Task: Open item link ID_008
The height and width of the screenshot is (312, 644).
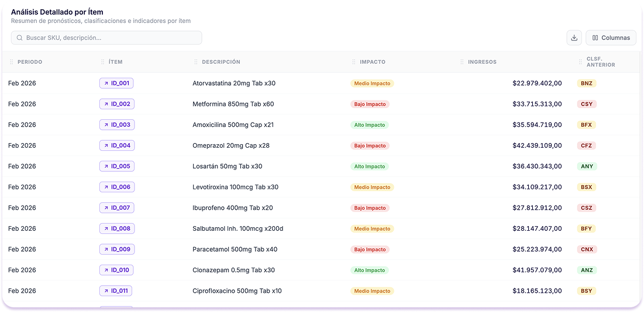Action: 117,228
